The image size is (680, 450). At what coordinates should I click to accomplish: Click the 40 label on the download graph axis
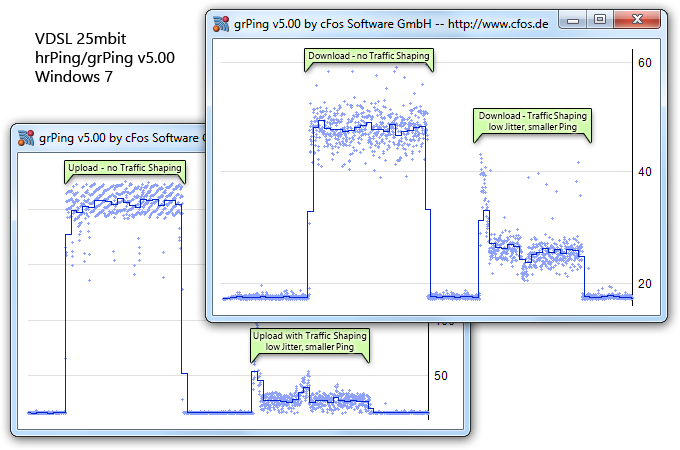tap(644, 172)
